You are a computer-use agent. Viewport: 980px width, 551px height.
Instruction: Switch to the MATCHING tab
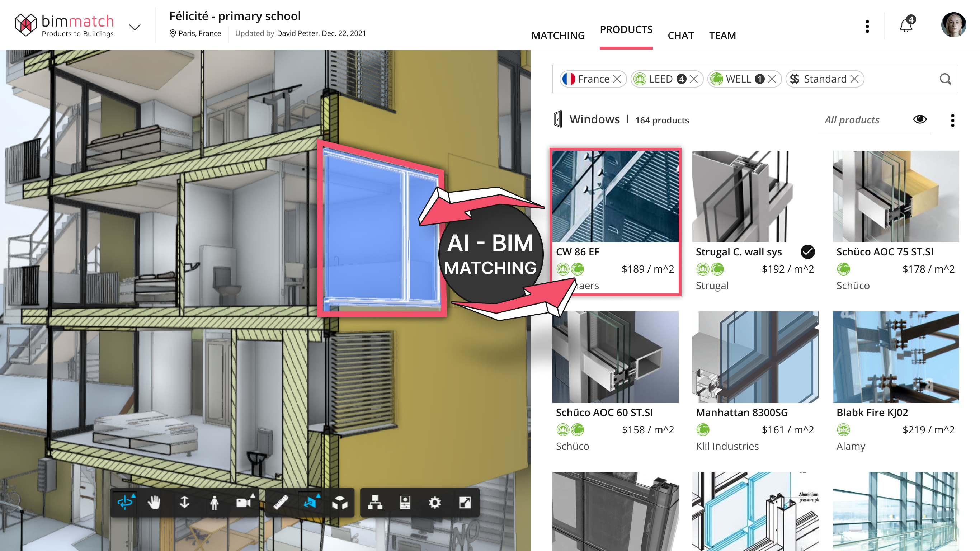pyautogui.click(x=558, y=35)
